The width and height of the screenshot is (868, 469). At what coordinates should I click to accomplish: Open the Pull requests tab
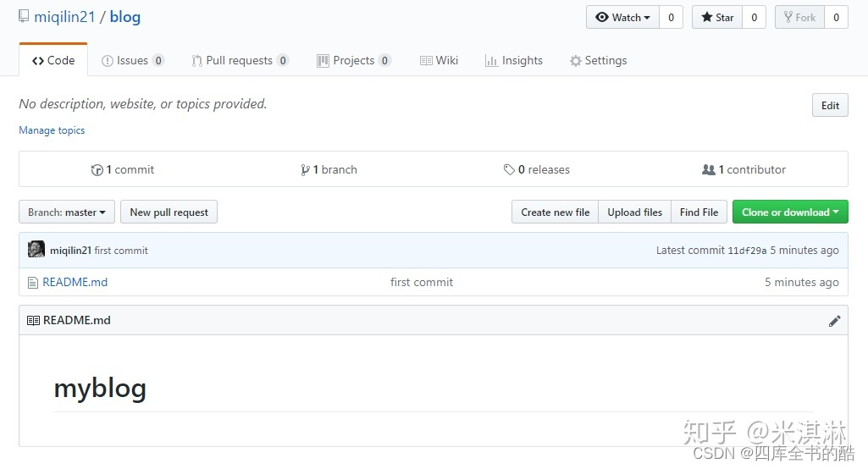[x=240, y=60]
